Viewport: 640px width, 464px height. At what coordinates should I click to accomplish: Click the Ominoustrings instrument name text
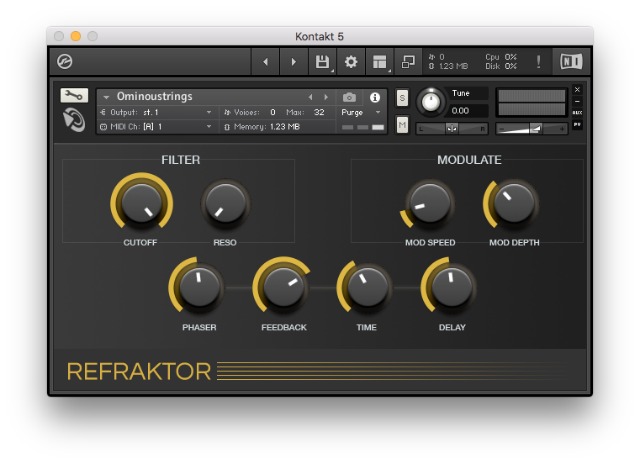154,96
